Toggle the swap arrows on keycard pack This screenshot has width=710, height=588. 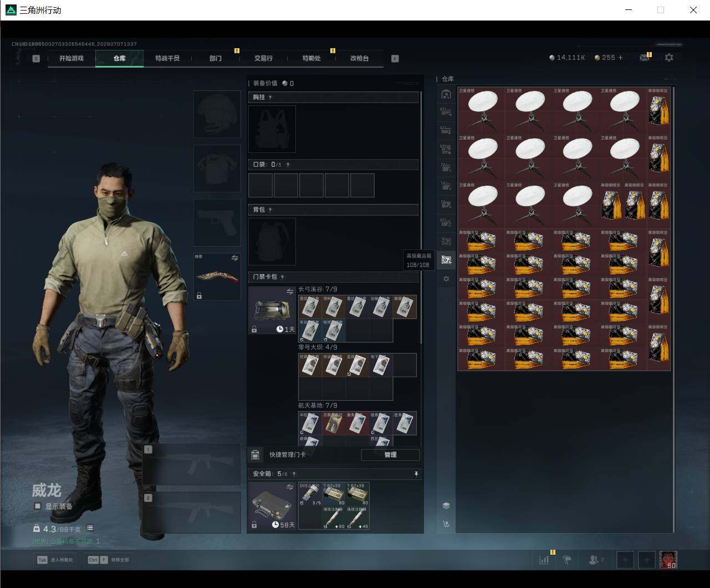pos(289,292)
